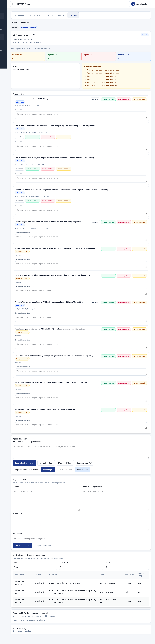The height and width of the screenshot is (644, 155).
Task: Click Marcar Habilitada
Action: click(x=46, y=463)
